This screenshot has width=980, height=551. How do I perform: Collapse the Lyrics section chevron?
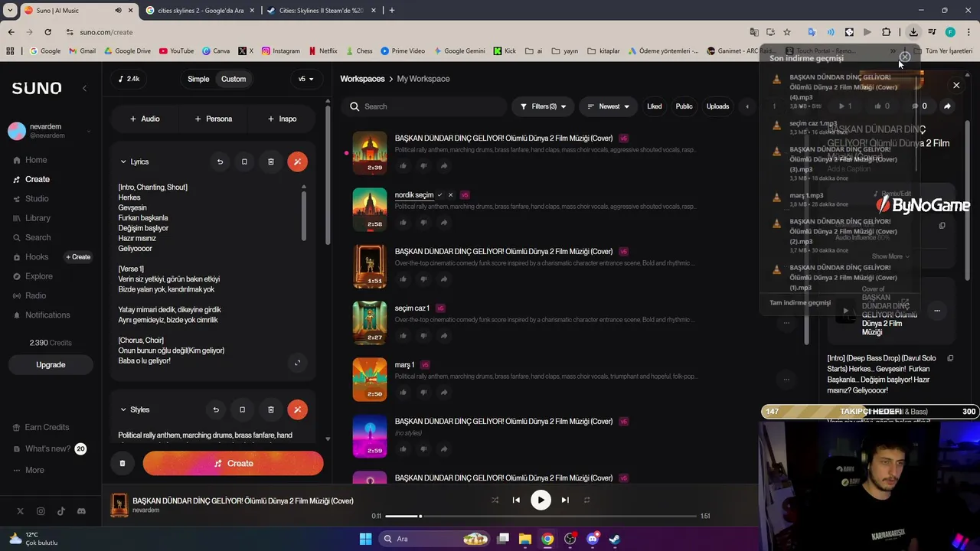pyautogui.click(x=123, y=161)
